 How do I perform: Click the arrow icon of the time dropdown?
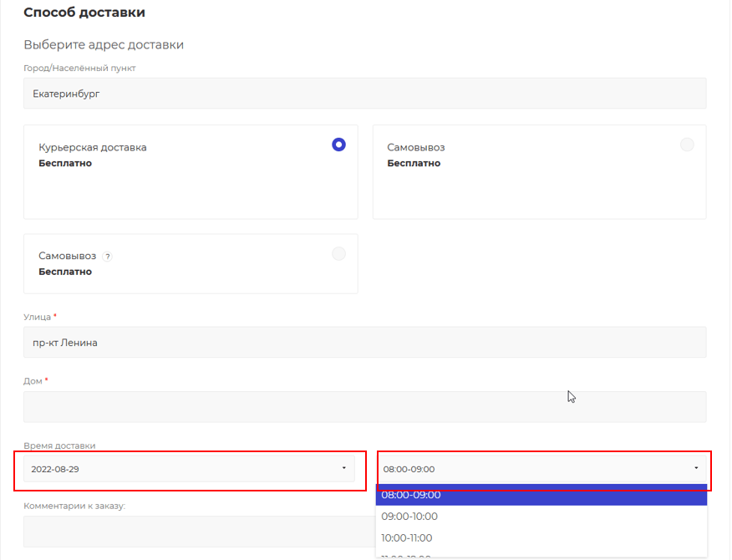pos(696,468)
